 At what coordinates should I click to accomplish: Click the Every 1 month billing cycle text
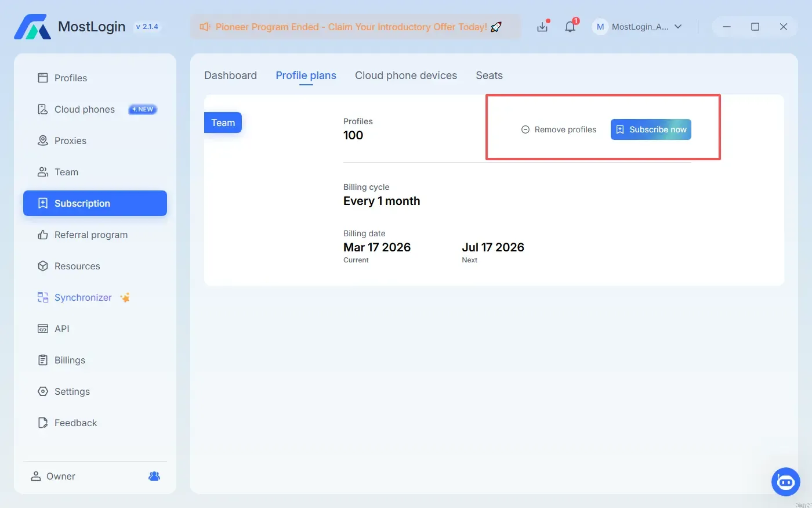(382, 201)
